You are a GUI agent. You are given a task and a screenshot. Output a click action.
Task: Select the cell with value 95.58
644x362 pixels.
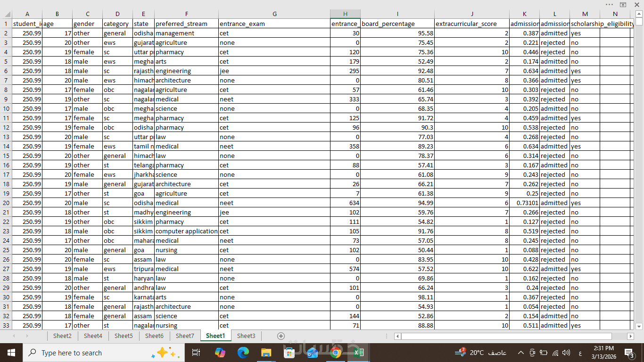pyautogui.click(x=397, y=33)
